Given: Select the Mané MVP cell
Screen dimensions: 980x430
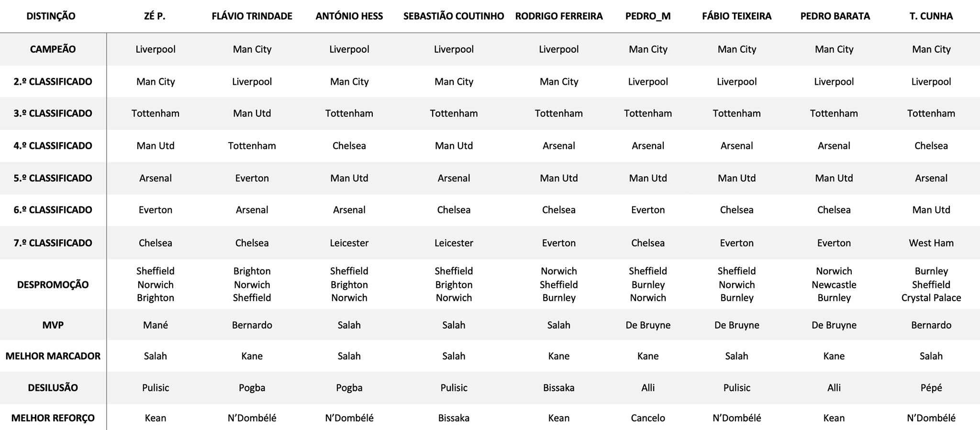Looking at the screenshot, I should (155, 325).
